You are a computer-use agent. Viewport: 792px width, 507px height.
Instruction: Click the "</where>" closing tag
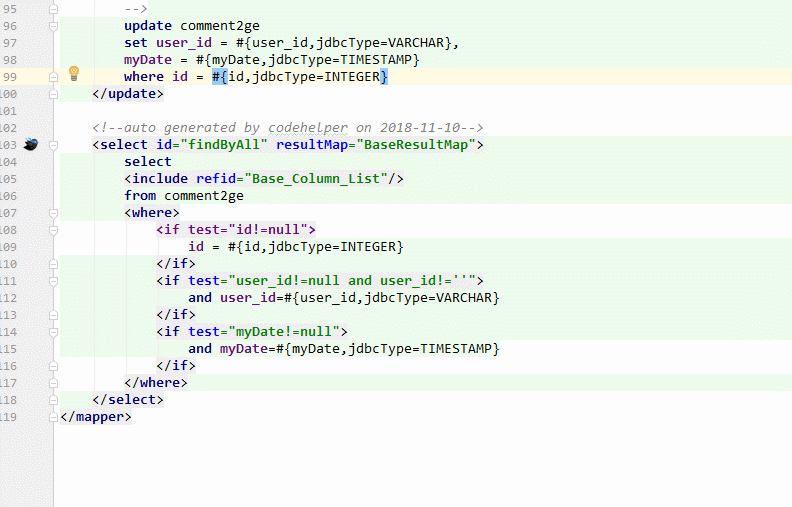point(156,383)
